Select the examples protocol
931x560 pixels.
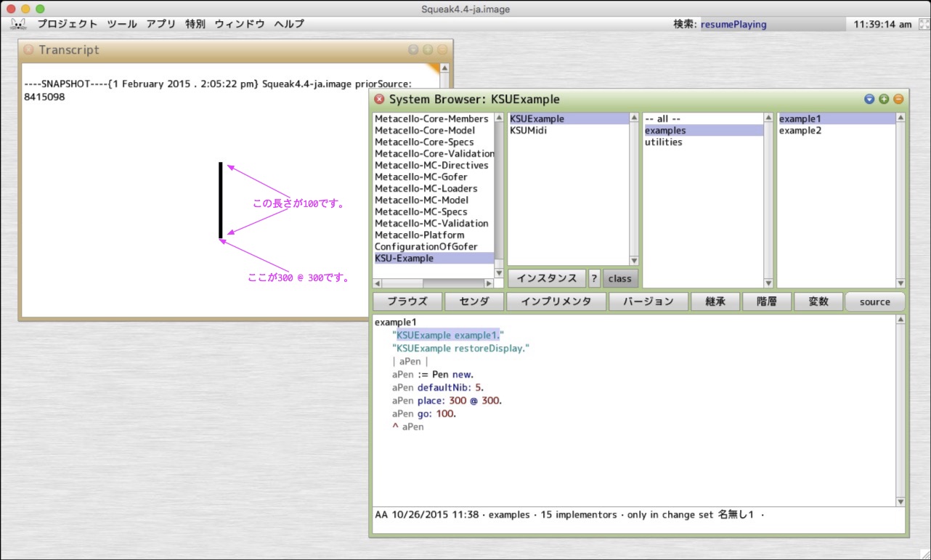(x=703, y=131)
